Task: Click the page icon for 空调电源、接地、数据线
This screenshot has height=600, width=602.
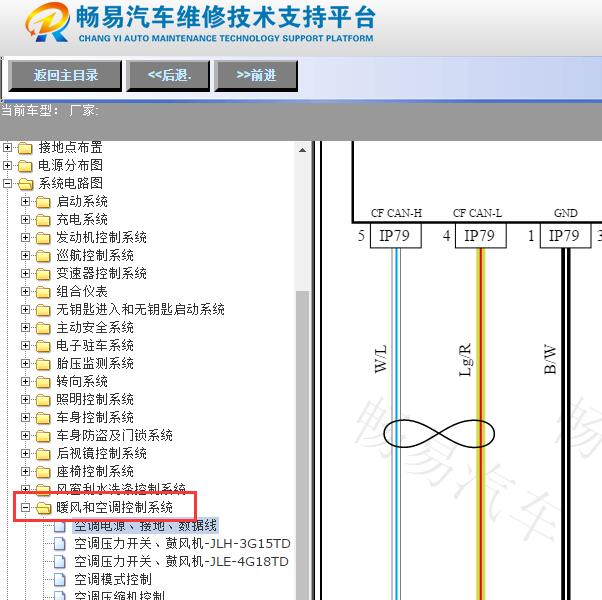Action: 60,526
